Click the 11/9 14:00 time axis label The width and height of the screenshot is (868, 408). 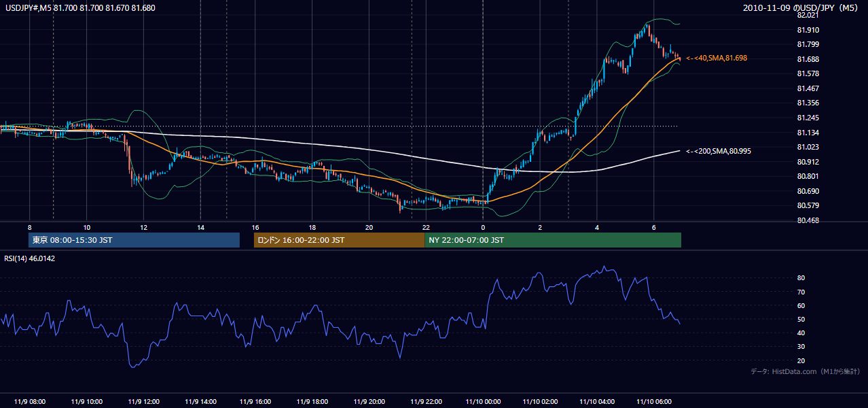[200, 401]
